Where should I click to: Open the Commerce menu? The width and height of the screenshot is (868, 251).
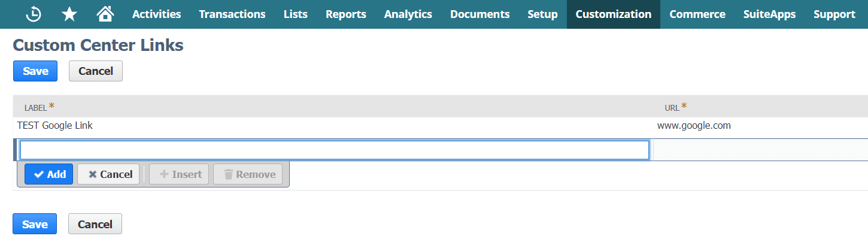pos(697,14)
